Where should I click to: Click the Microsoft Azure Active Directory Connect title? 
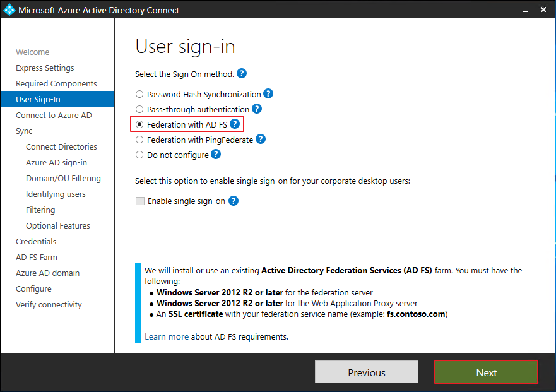pyautogui.click(x=98, y=10)
